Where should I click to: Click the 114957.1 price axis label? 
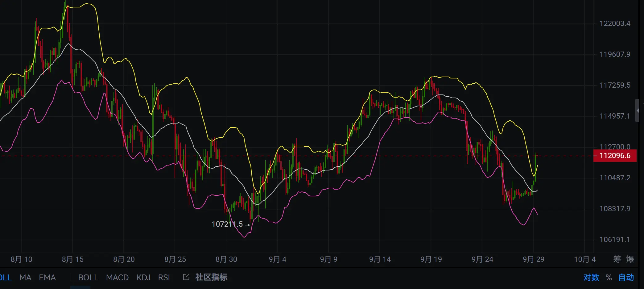coord(615,116)
